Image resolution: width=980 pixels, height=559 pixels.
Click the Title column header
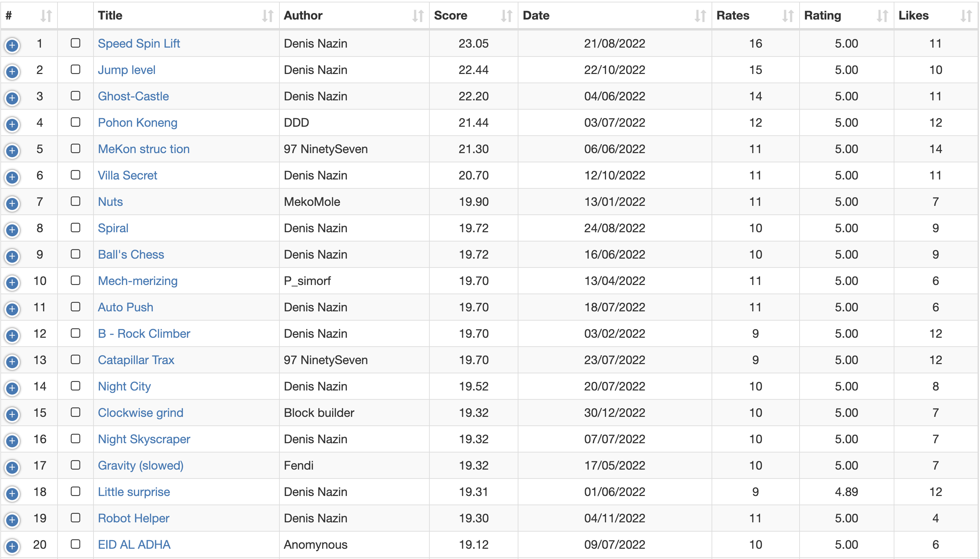(110, 16)
